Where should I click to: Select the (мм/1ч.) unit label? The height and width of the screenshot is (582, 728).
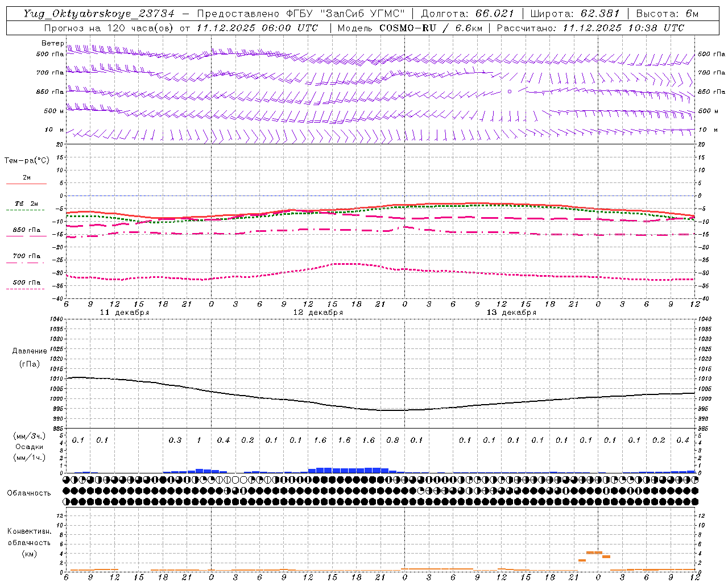click(x=29, y=457)
